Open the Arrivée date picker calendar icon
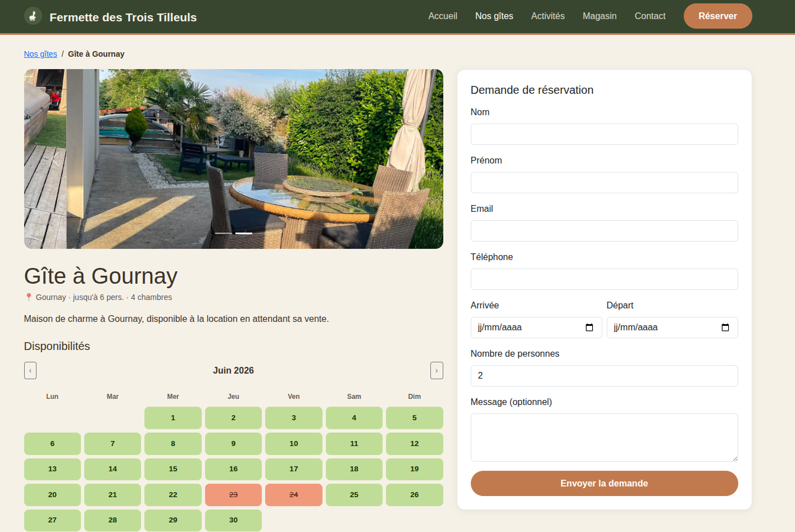The image size is (795, 532). pyautogui.click(x=589, y=328)
